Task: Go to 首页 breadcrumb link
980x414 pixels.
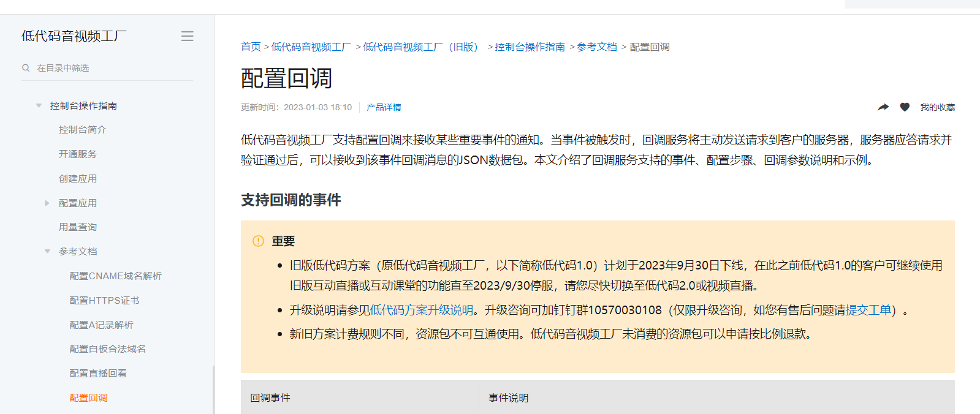Action: point(251,47)
